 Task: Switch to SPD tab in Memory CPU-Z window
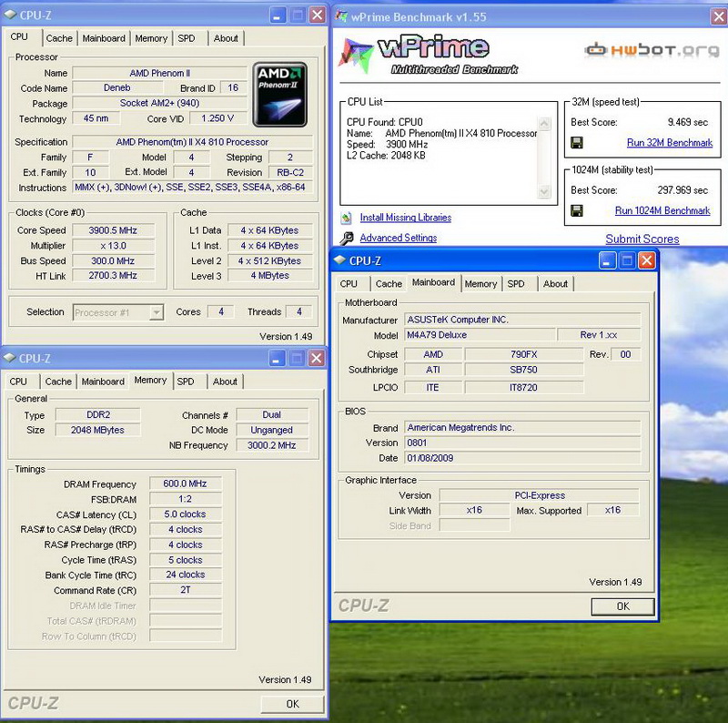coord(186,381)
